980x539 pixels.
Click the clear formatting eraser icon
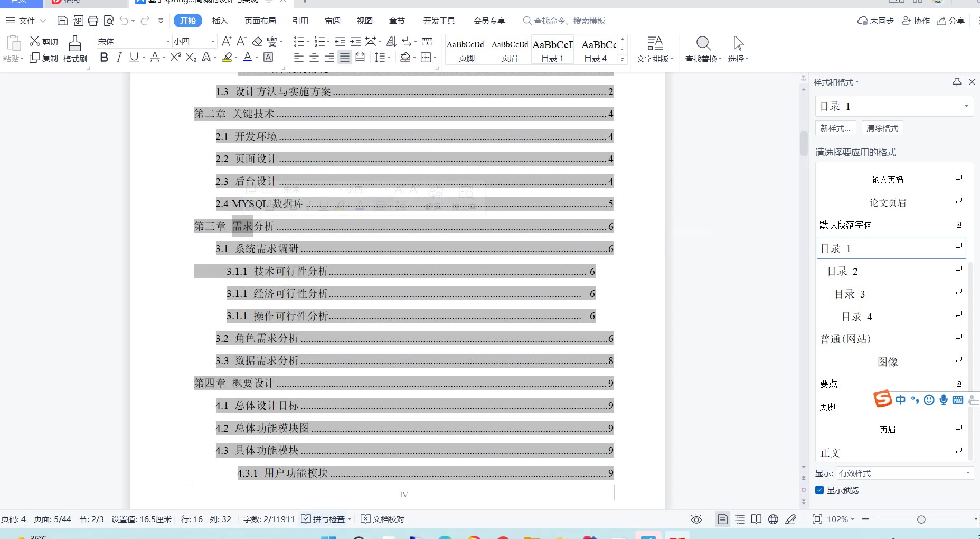coord(257,41)
